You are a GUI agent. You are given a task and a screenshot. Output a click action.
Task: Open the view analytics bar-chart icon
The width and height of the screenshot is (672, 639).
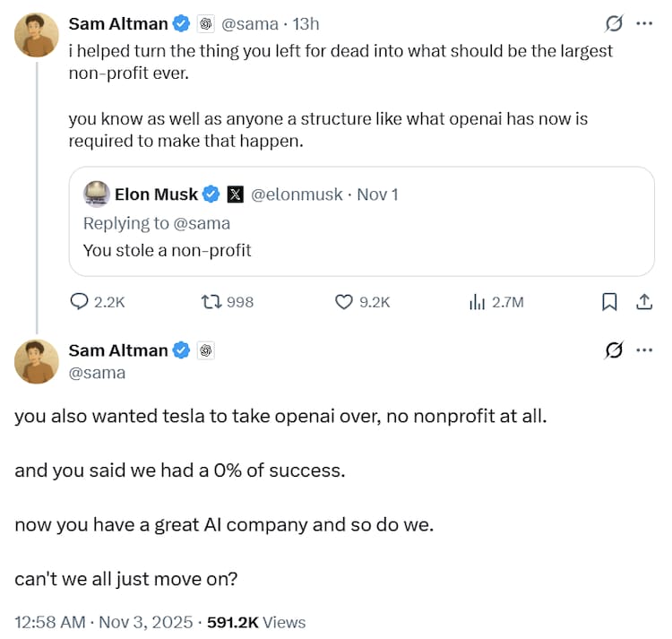[x=477, y=302]
